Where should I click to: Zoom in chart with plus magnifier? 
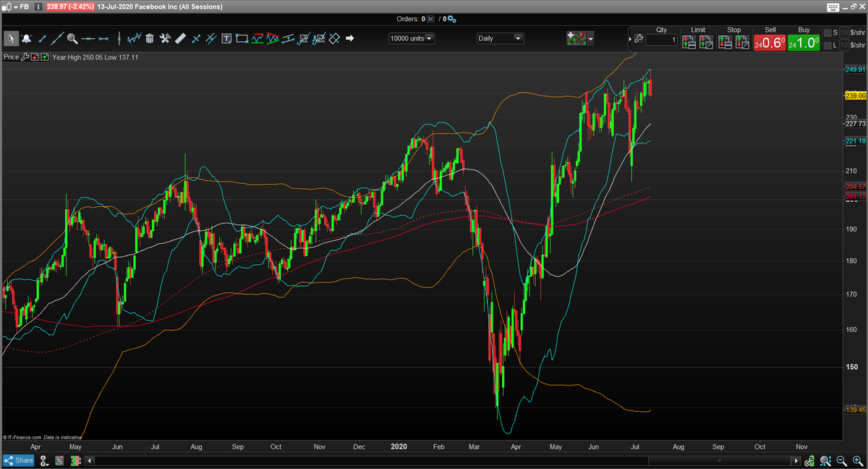coord(858,460)
